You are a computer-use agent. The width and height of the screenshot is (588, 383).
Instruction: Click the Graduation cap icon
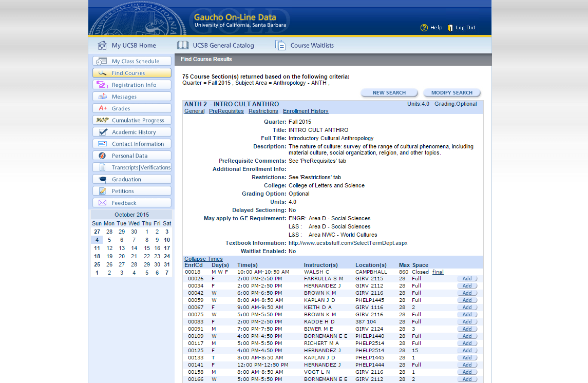102,179
